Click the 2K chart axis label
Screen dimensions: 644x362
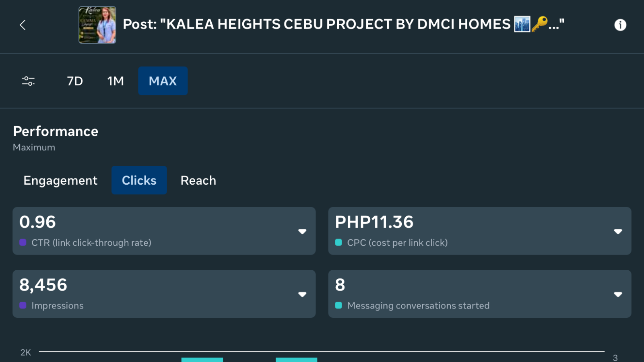pyautogui.click(x=26, y=352)
